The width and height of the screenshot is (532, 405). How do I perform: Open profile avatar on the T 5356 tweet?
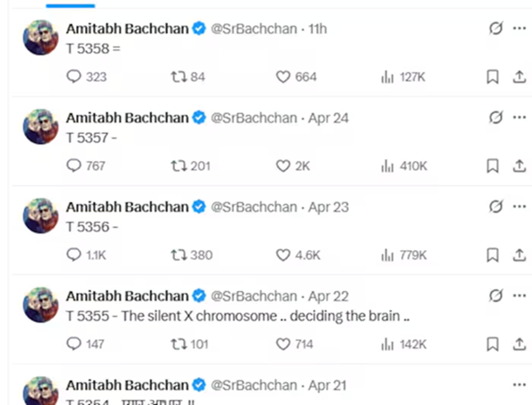pyautogui.click(x=40, y=215)
